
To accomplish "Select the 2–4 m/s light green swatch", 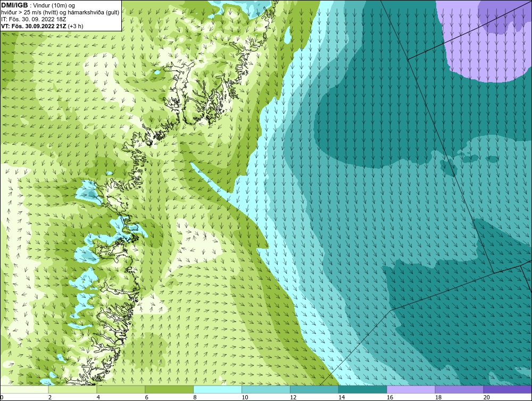I will [x=72, y=389].
